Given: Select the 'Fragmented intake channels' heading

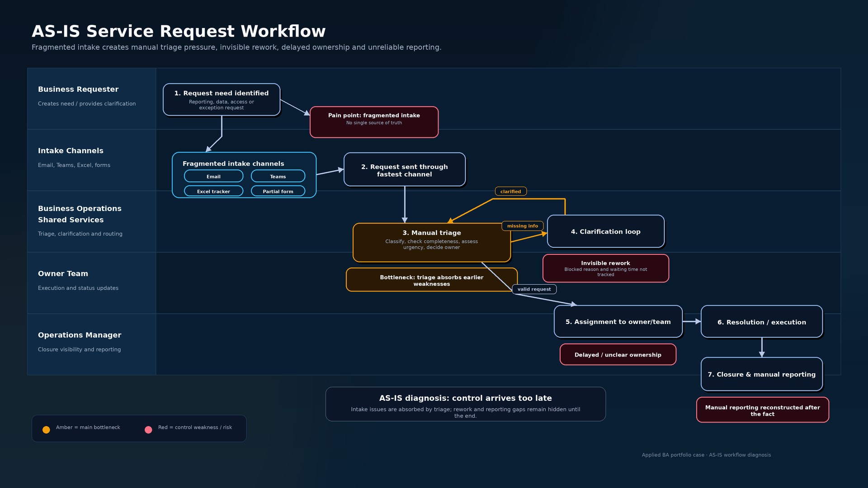Looking at the screenshot, I should pyautogui.click(x=233, y=164).
